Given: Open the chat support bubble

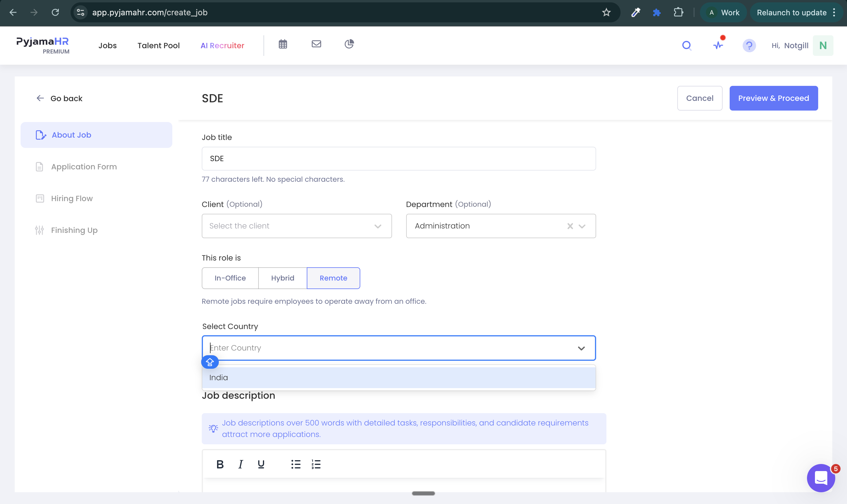Looking at the screenshot, I should (821, 478).
